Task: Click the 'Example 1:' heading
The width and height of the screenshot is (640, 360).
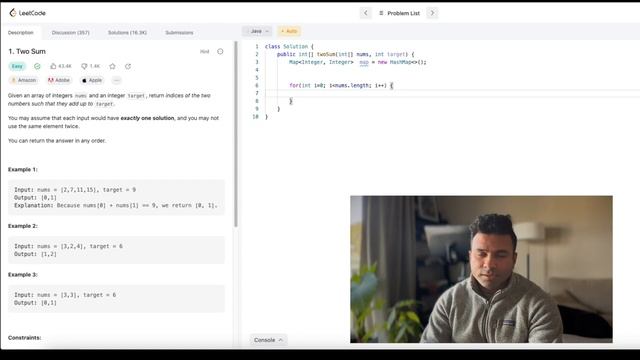Action: tap(22, 169)
